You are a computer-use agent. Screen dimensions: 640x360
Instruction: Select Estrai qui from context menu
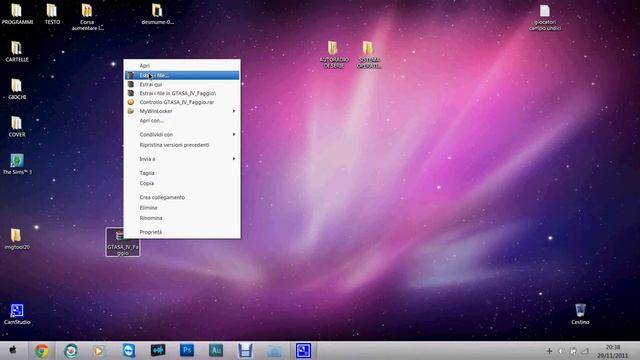tap(182, 84)
